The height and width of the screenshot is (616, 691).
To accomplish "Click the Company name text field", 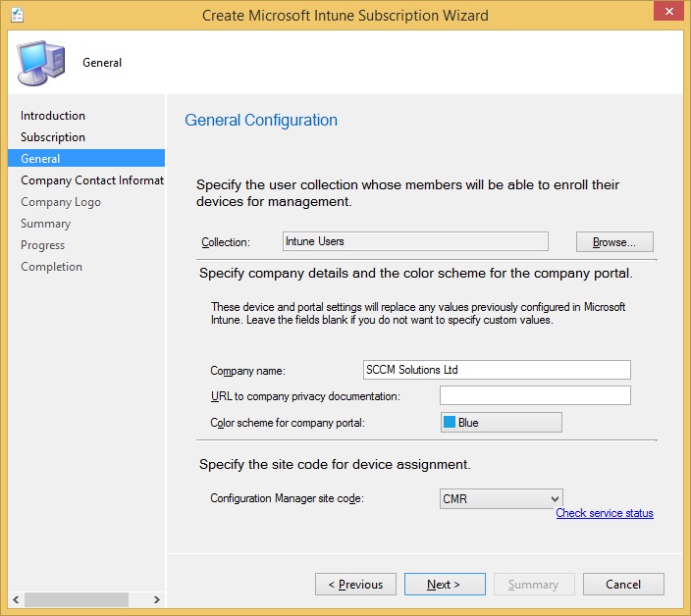I will [x=496, y=370].
